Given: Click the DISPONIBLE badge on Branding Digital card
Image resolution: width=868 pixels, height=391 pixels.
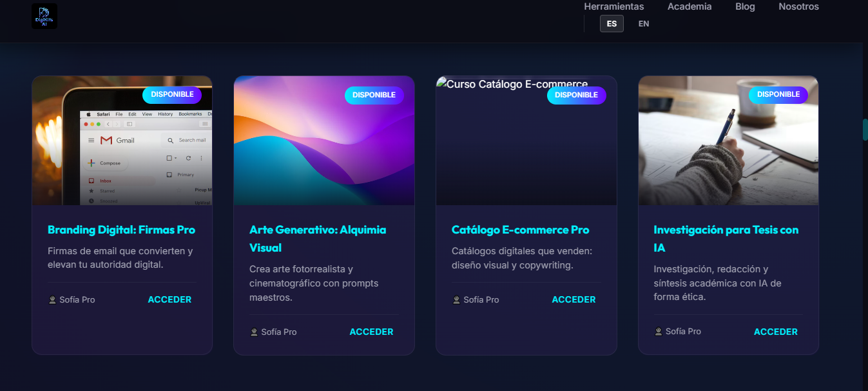Looking at the screenshot, I should point(172,95).
